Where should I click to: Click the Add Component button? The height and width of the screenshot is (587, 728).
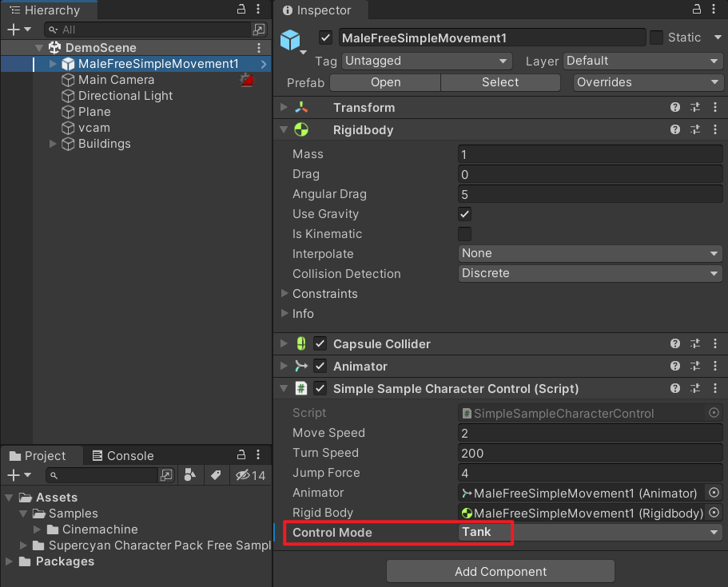tap(500, 571)
